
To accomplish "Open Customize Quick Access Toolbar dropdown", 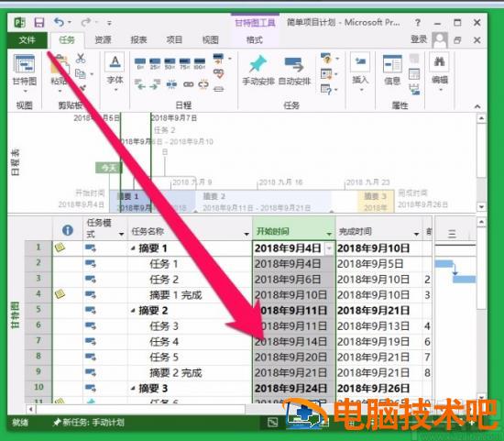I will click(x=109, y=23).
